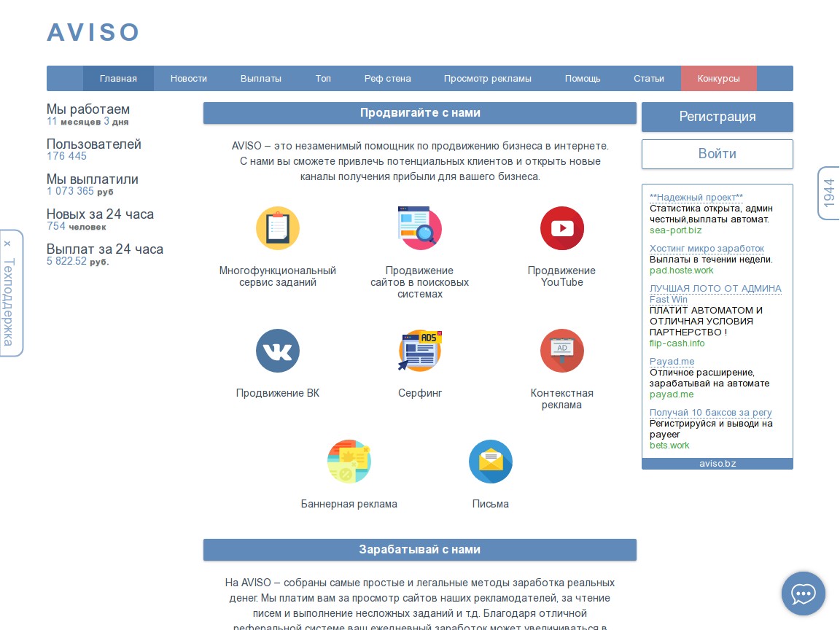Viewport: 840px width, 630px height.
Task: Click the Мы выплатили 1 073 365 statistic
Action: pyautogui.click(x=92, y=184)
